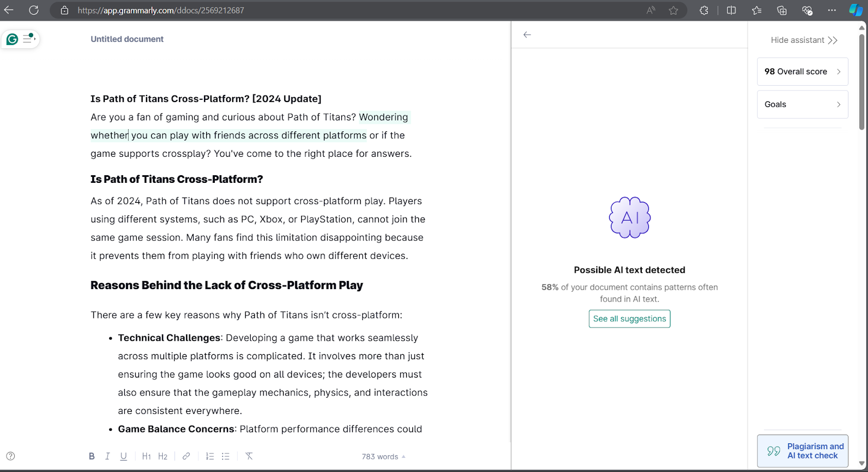The height and width of the screenshot is (472, 868).
Task: Click the highlighted word "Wondering"
Action: click(x=384, y=117)
